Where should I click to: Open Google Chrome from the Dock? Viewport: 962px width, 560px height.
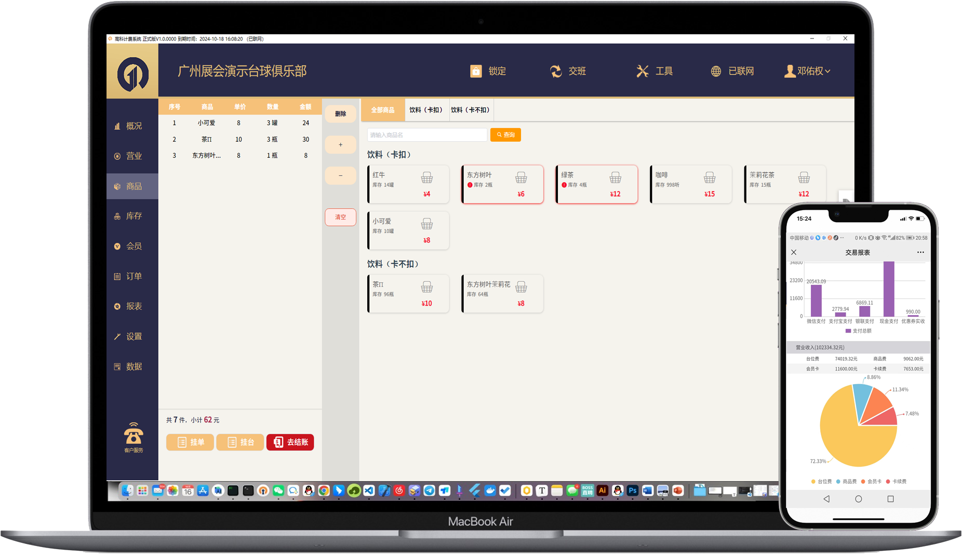click(324, 490)
